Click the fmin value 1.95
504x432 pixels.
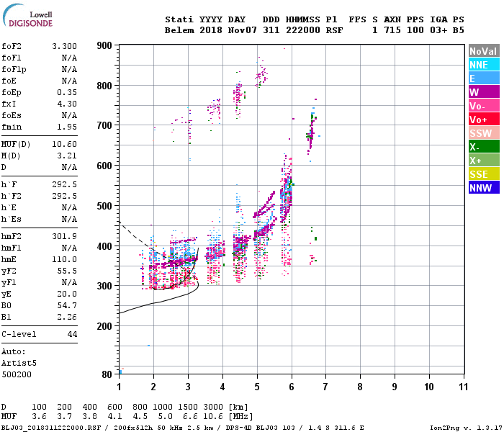pyautogui.click(x=67, y=127)
